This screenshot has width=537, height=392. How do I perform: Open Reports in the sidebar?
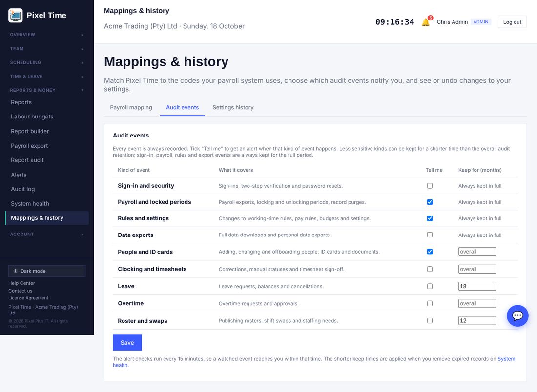click(47, 102)
